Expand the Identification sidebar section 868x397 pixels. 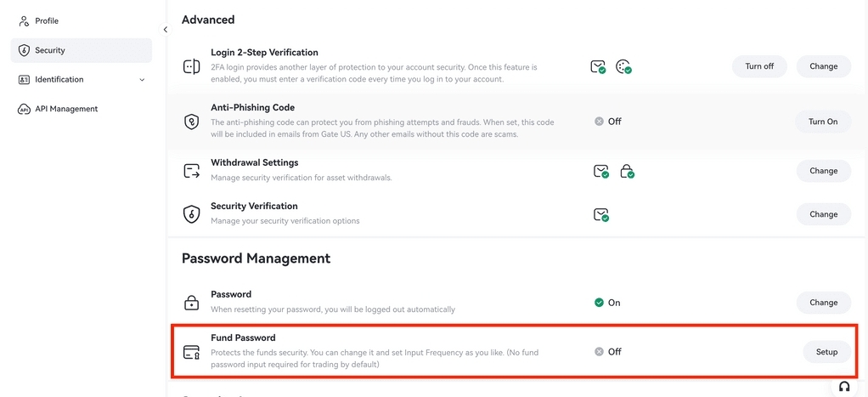(142, 80)
